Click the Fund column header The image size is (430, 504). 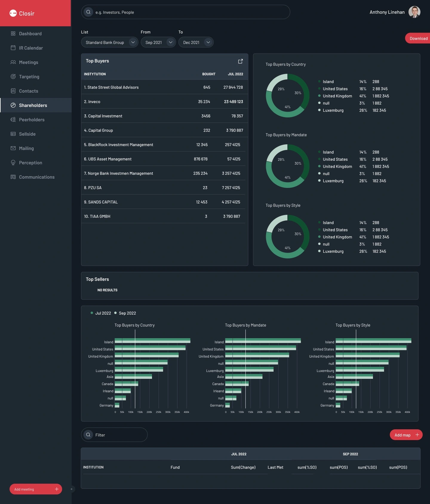[175, 467]
